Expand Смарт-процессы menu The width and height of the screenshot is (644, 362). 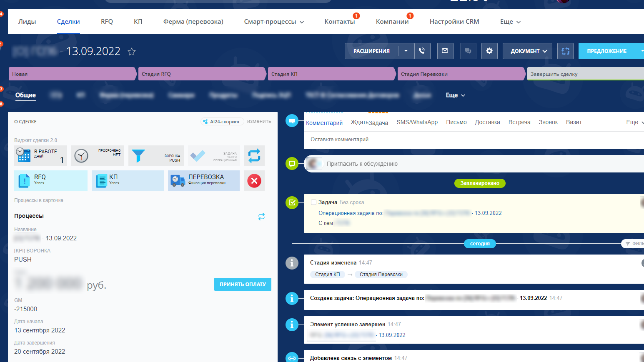[x=273, y=22]
